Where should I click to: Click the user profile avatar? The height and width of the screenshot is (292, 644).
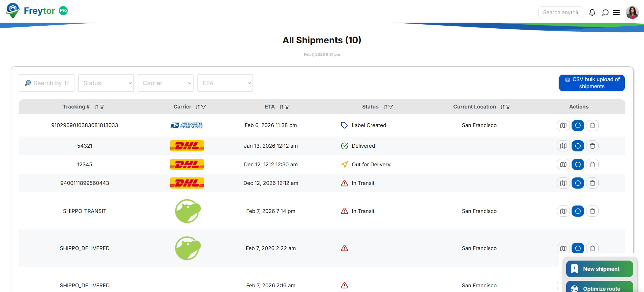[632, 13]
